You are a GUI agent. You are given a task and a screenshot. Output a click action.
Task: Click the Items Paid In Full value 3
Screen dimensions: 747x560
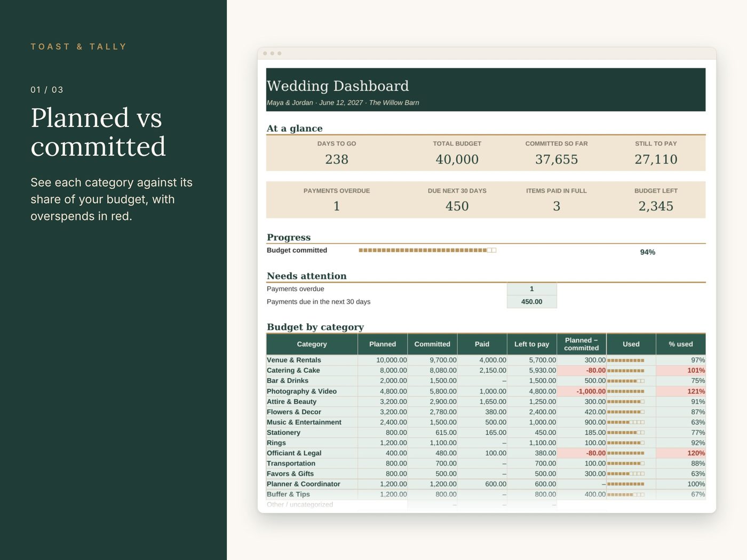coord(557,206)
